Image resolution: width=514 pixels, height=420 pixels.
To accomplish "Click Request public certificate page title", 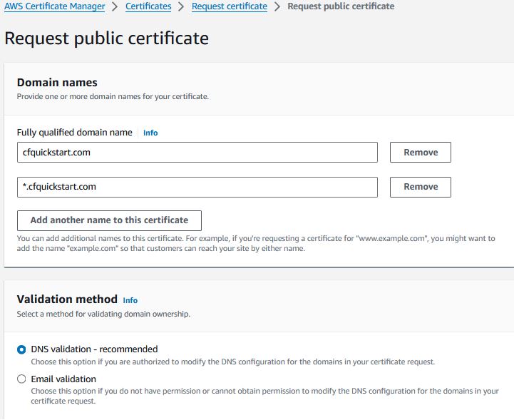I will (x=106, y=39).
